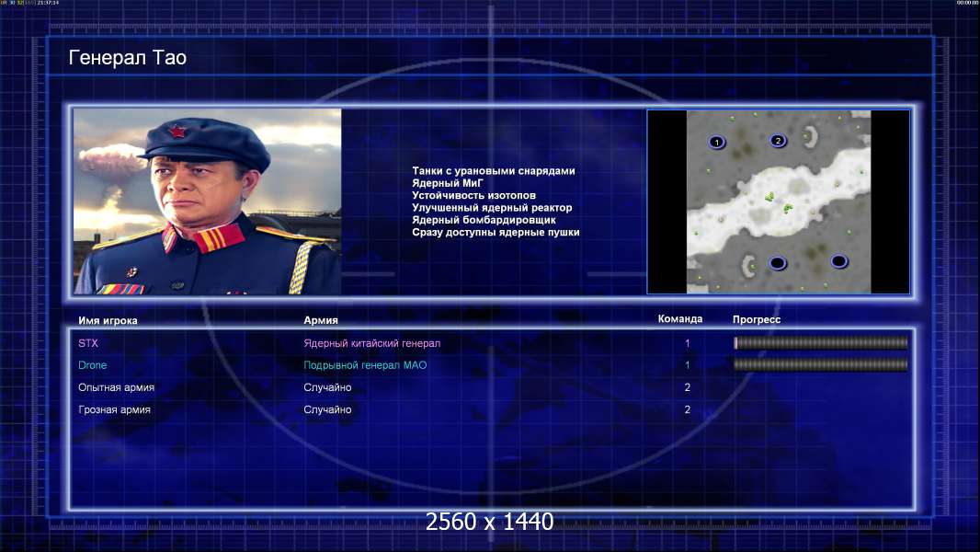Viewport: 980px width, 552px height.
Task: Select the STX player row
Action: 493,343
